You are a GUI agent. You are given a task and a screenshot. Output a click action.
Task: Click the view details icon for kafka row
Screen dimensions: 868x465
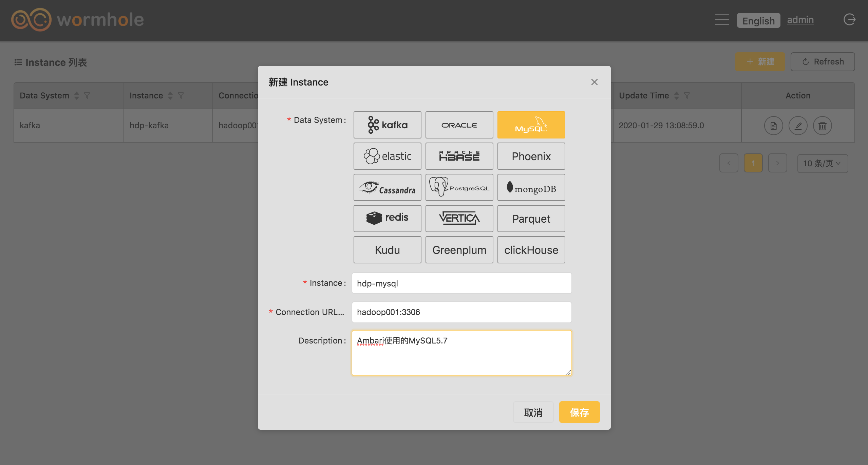[x=773, y=126]
